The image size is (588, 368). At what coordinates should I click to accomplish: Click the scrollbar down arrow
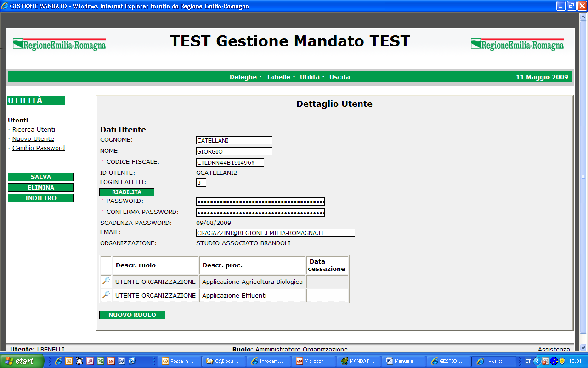pos(583,348)
